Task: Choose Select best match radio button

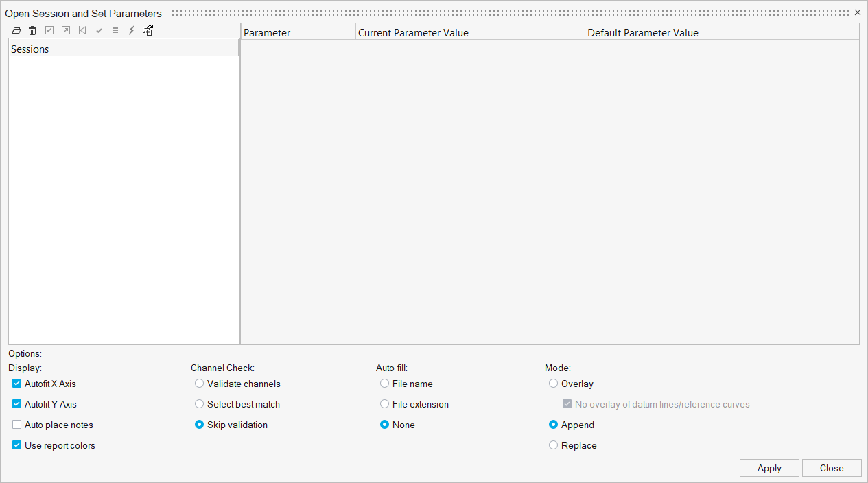Action: coord(200,404)
